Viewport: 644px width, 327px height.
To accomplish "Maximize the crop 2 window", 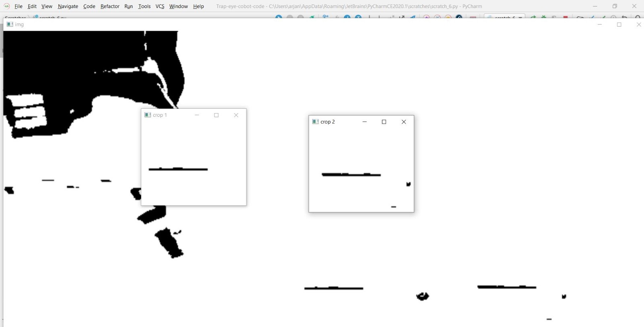I will (384, 122).
